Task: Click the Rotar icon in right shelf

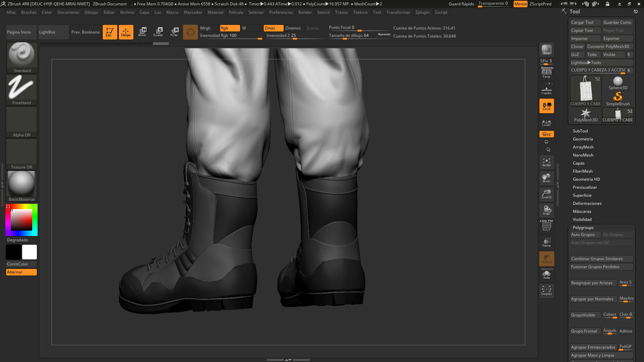Action: point(546,210)
